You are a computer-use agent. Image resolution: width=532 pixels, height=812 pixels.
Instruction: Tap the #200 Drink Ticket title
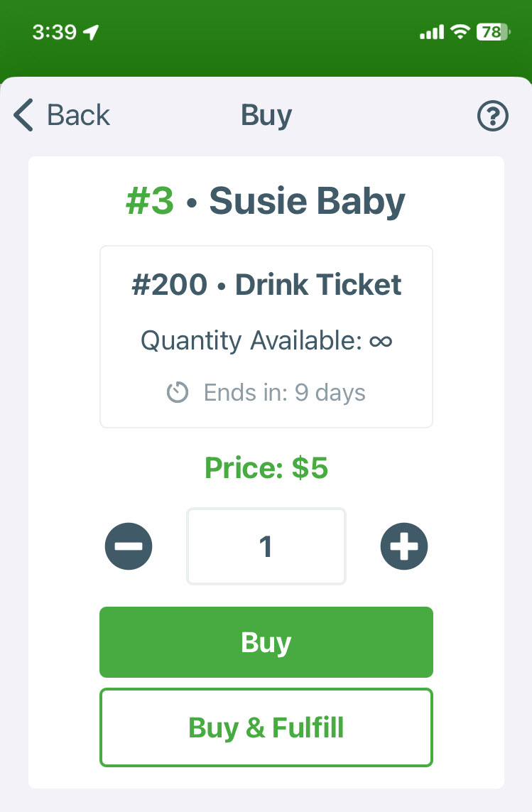click(x=266, y=284)
